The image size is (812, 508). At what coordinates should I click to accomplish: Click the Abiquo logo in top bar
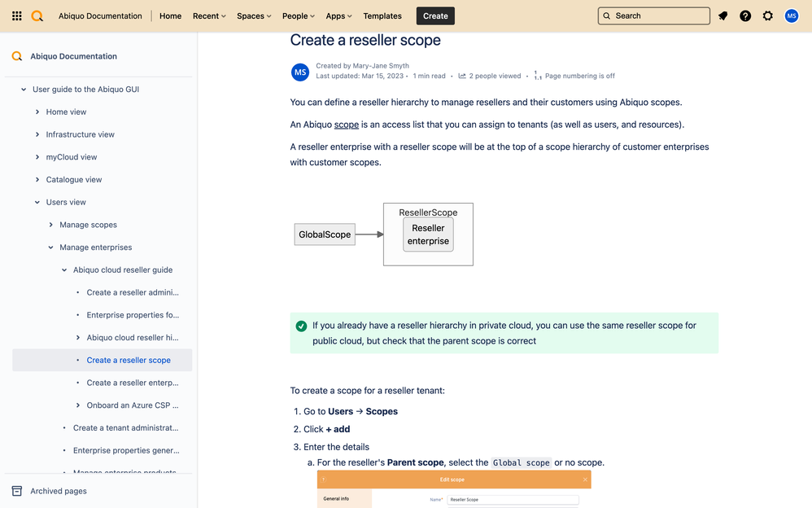coord(37,16)
